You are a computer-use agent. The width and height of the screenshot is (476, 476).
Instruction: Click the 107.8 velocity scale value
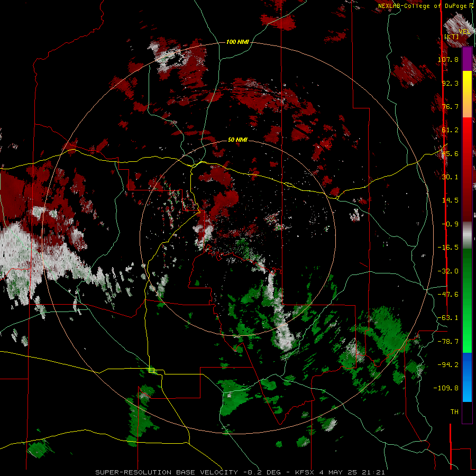(x=448, y=59)
